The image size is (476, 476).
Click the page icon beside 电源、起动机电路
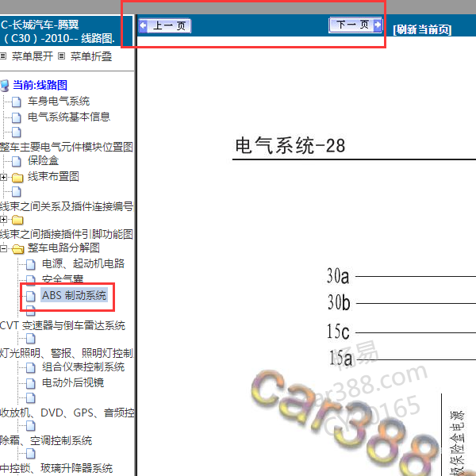coord(31,265)
